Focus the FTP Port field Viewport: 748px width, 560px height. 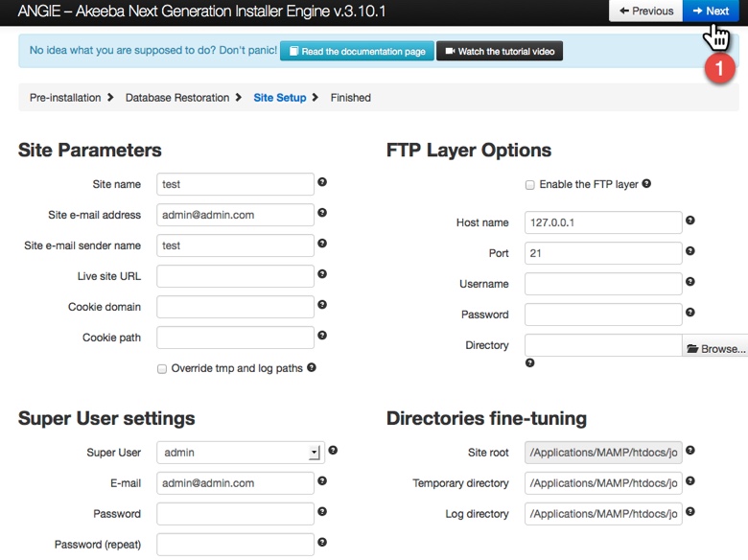point(603,253)
